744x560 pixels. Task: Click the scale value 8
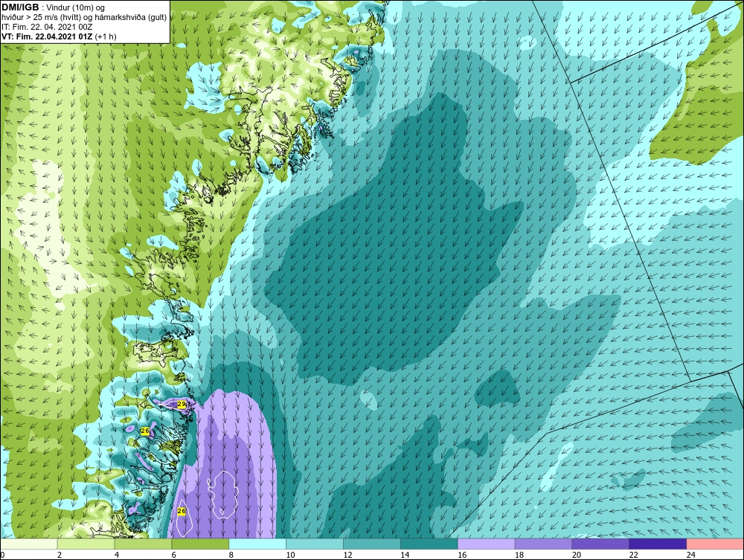tap(231, 555)
